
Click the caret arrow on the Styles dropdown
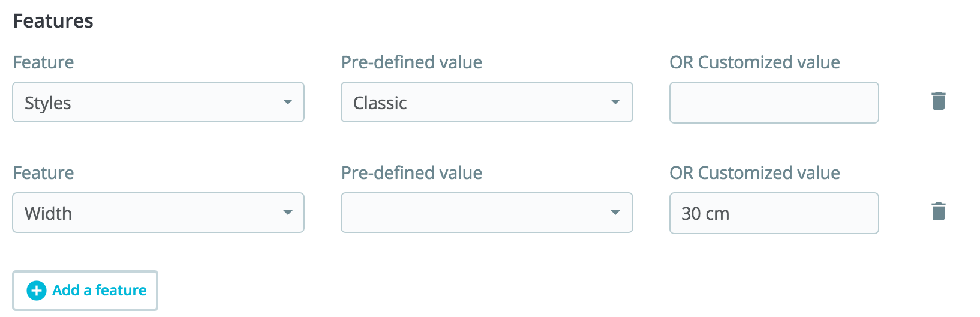(288, 103)
